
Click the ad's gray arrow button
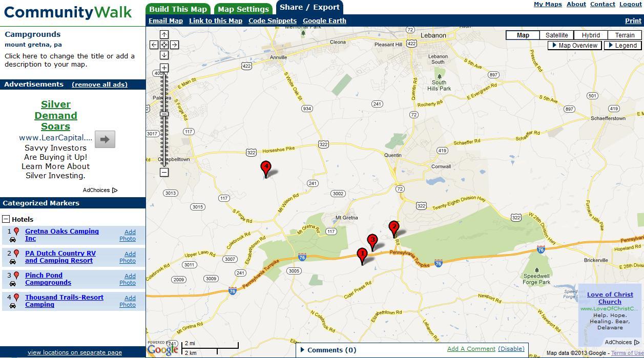tap(105, 139)
